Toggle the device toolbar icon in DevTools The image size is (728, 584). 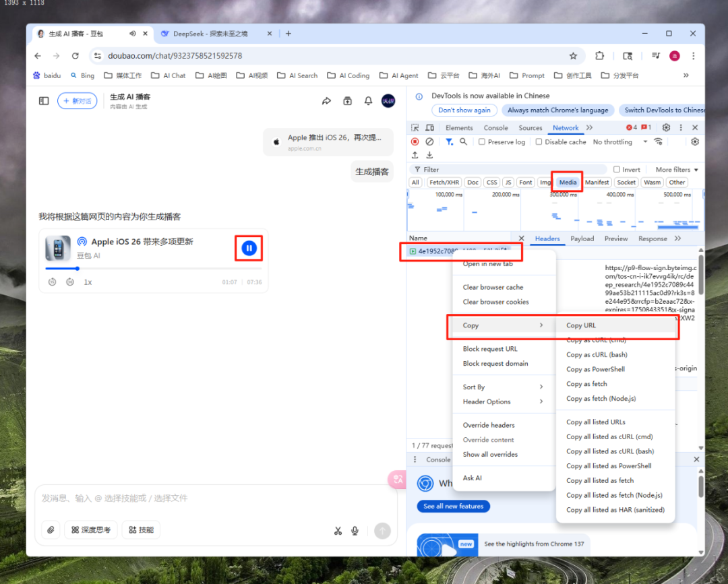tap(430, 127)
